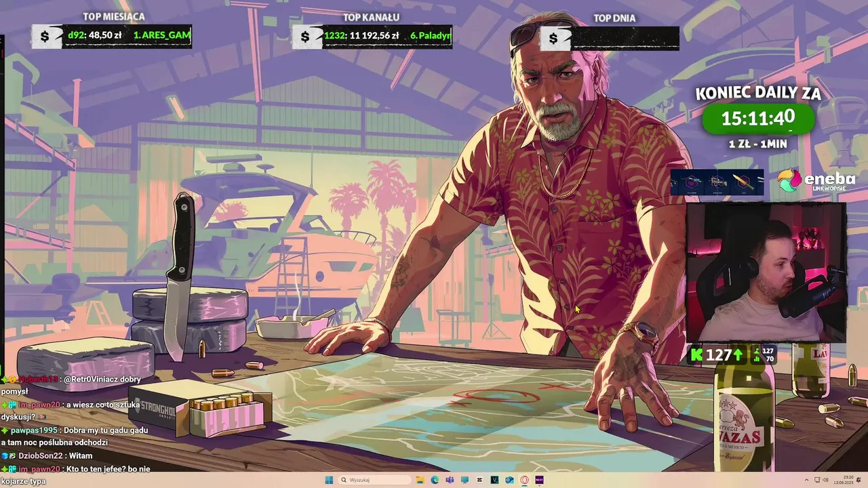
Task: Open the clock showing 23:20
Action: 844,480
